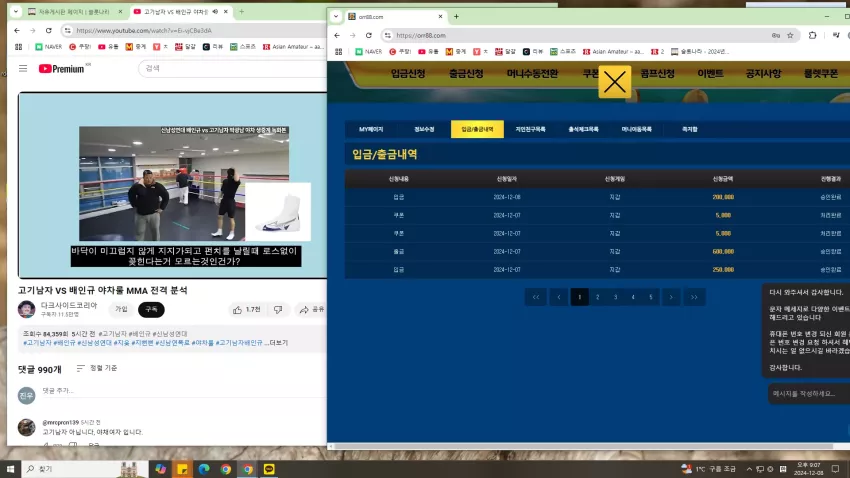
Task: Open 머니수동전환 menu item
Action: pyautogui.click(x=532, y=74)
